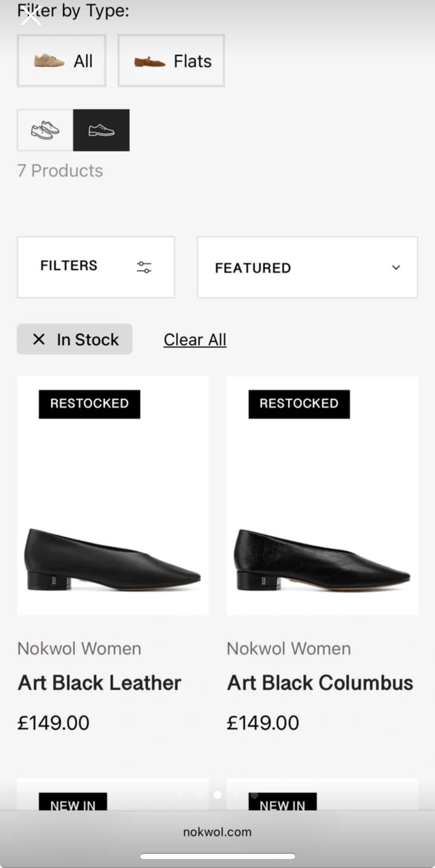Tap the nokwol.com address bar
The image size is (435, 868).
click(x=217, y=832)
